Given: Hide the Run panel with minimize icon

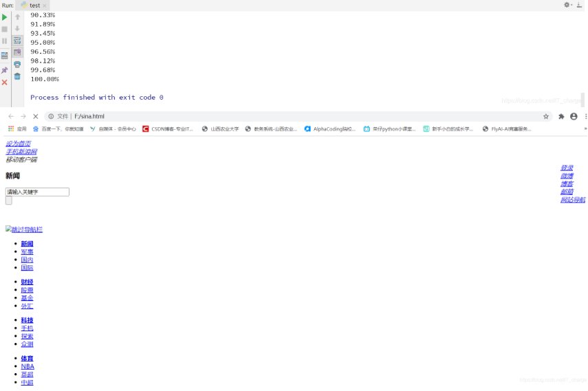Looking at the screenshot, I should pos(579,5).
